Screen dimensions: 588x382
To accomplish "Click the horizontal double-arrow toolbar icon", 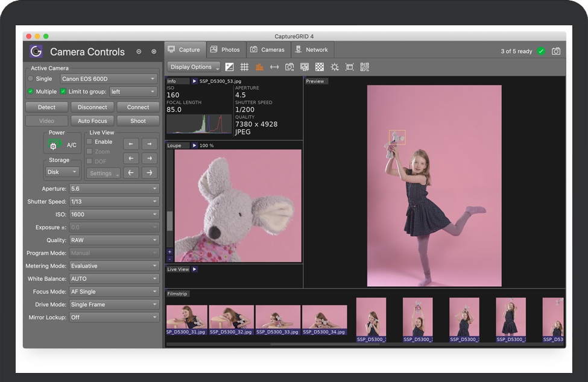I will click(274, 67).
